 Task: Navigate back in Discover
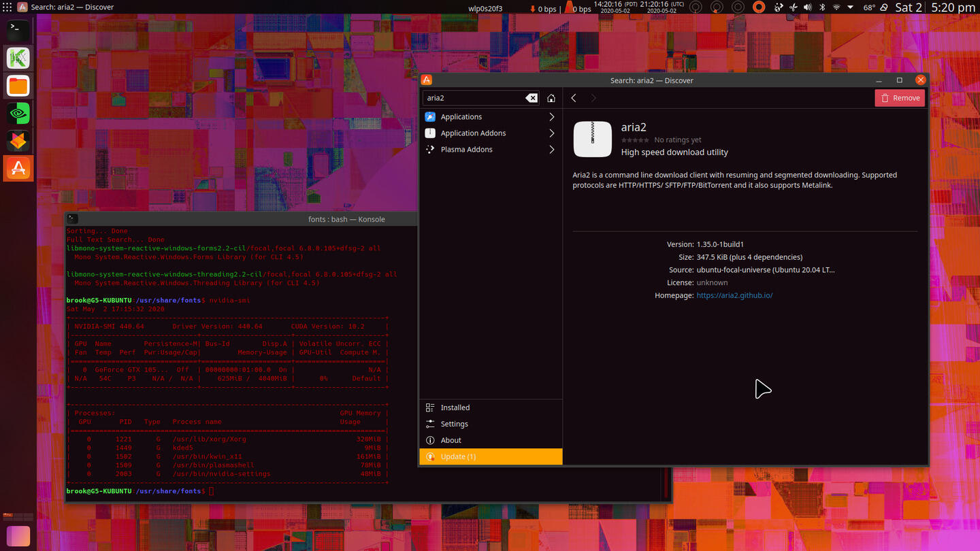574,98
